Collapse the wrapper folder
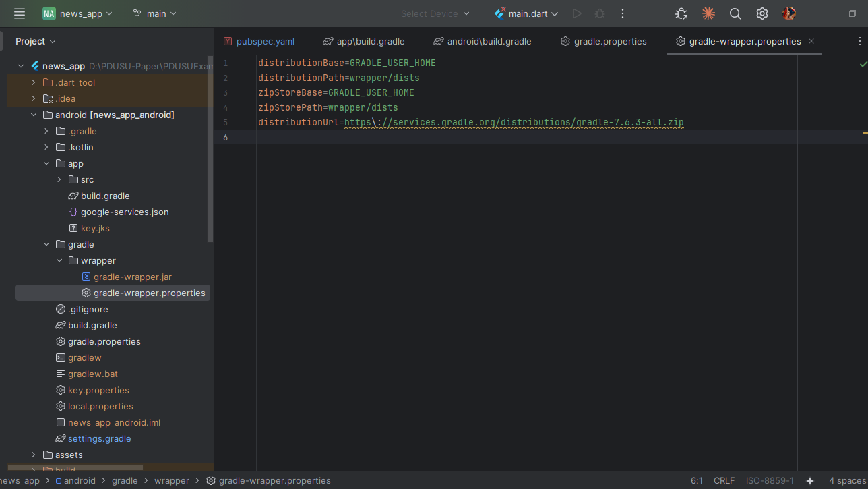This screenshot has height=489, width=868. point(59,260)
